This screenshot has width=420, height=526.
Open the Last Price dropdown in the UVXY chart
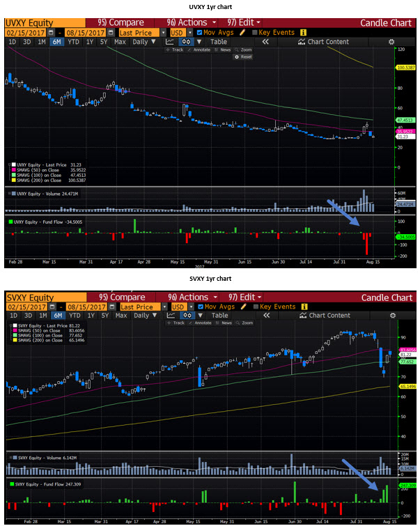(x=163, y=33)
